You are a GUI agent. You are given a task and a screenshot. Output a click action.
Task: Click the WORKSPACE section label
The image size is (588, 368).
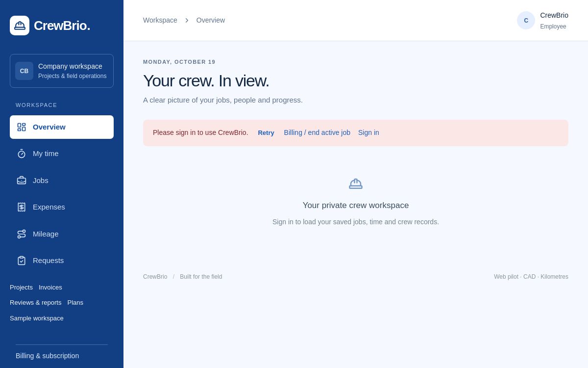click(36, 105)
